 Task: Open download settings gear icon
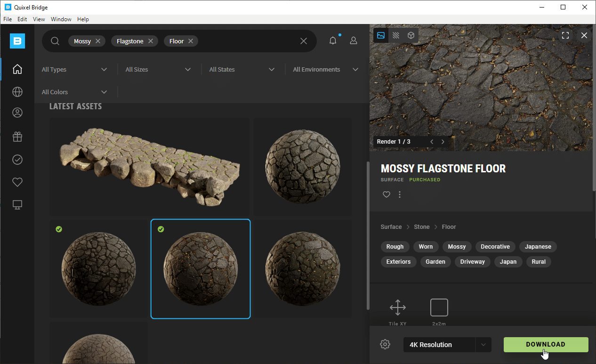tap(385, 344)
